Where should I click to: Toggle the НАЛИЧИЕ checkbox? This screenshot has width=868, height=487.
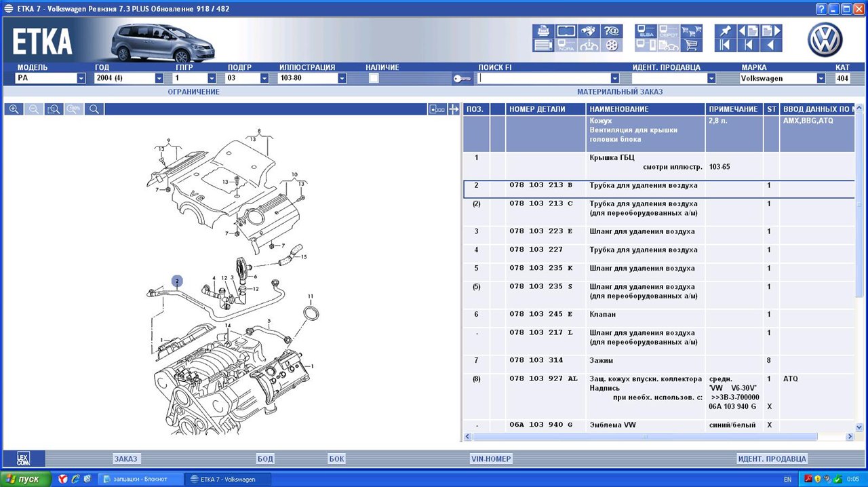pyautogui.click(x=374, y=78)
